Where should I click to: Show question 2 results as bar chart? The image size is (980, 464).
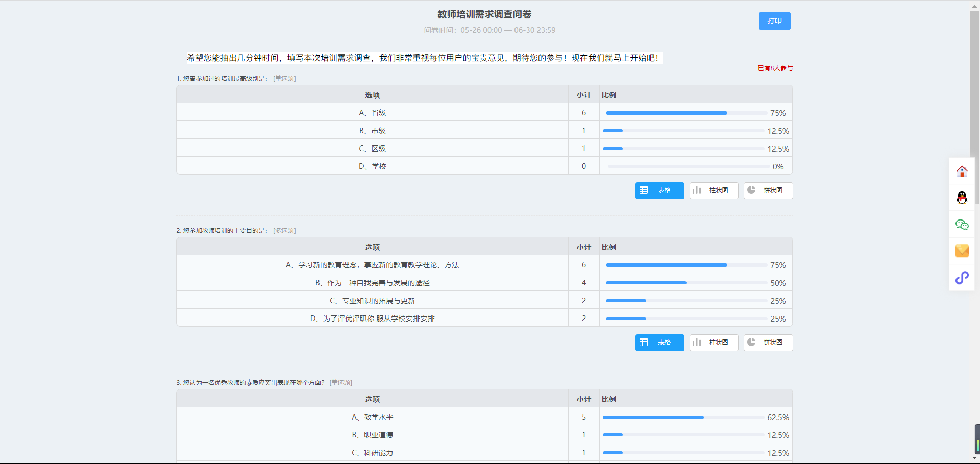[713, 343]
